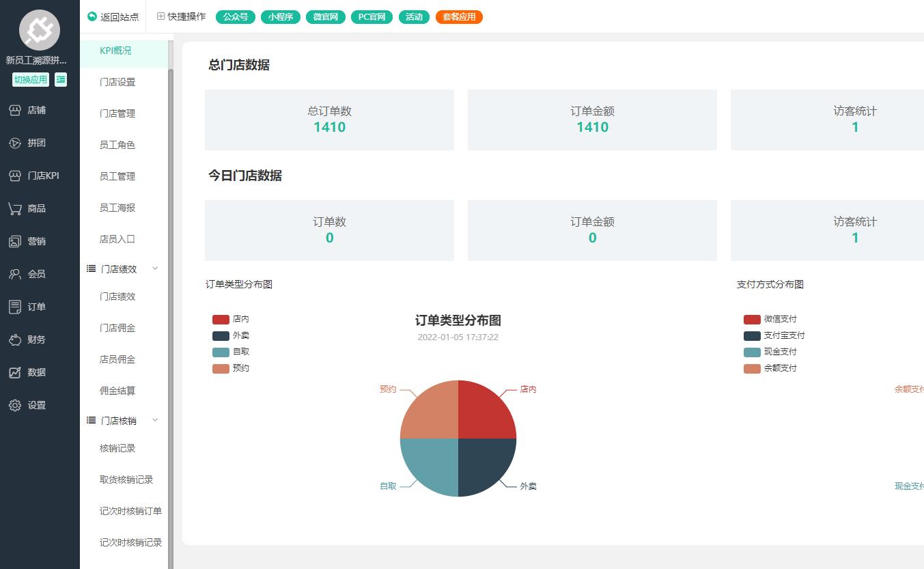Select the 套餐应用 tab

coord(459,16)
